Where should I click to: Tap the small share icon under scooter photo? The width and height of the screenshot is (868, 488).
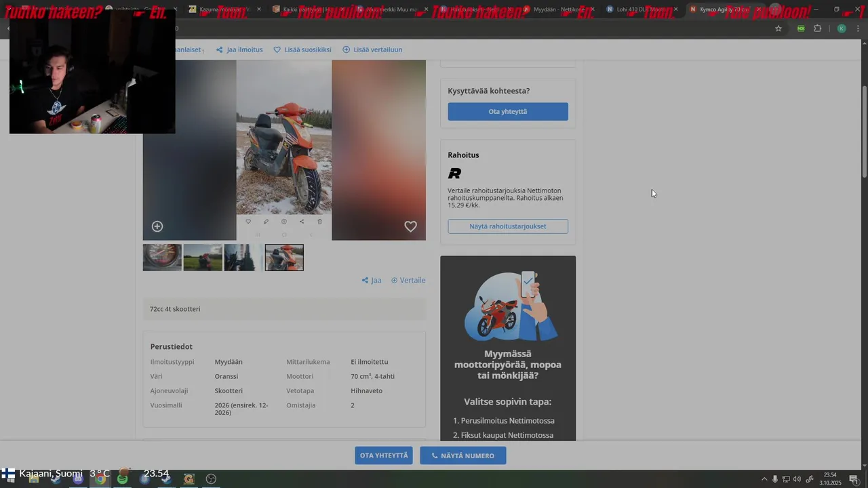tap(302, 222)
